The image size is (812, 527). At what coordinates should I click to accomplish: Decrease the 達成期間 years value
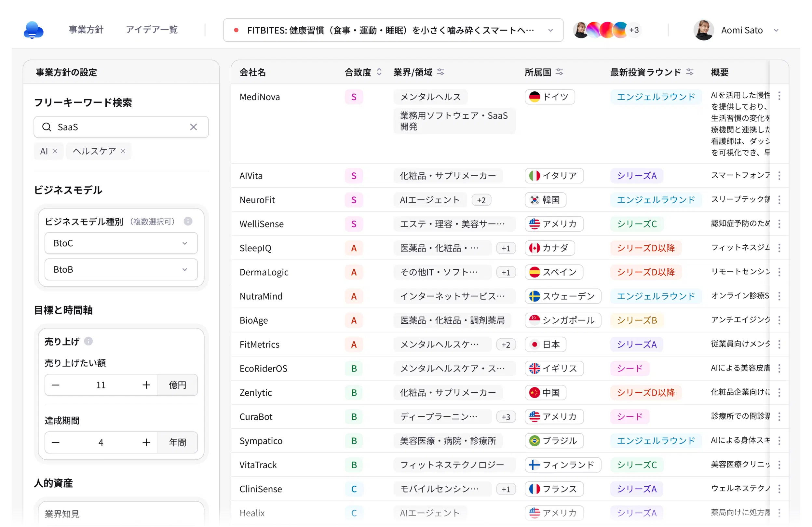(56, 442)
